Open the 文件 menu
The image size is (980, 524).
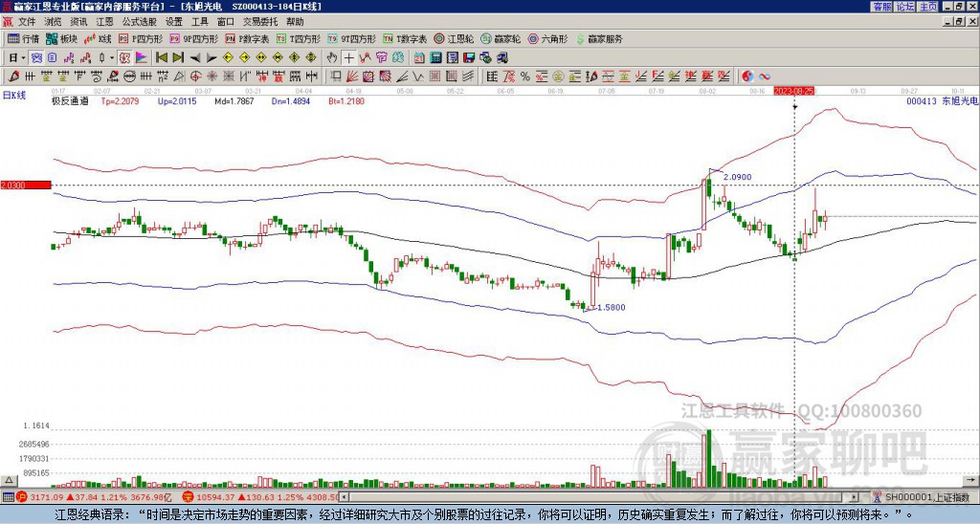(x=26, y=22)
